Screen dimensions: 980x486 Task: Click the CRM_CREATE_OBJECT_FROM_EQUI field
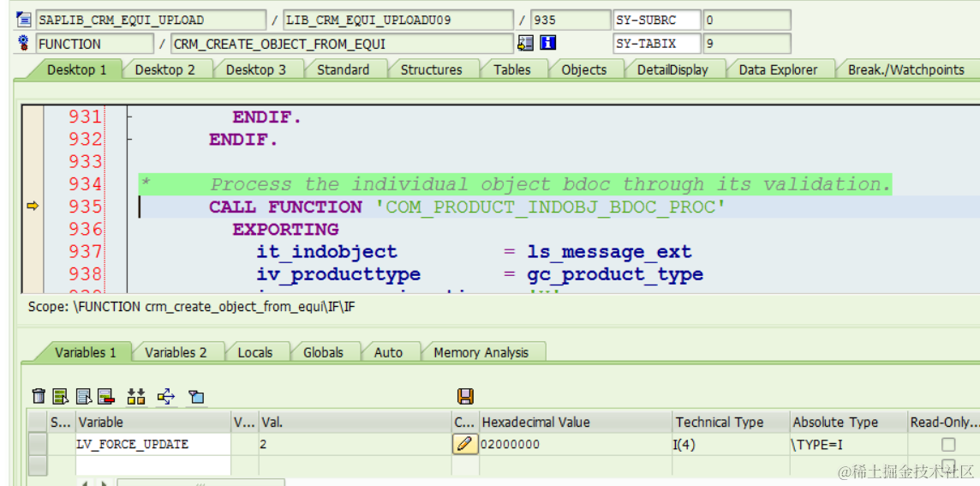point(342,44)
